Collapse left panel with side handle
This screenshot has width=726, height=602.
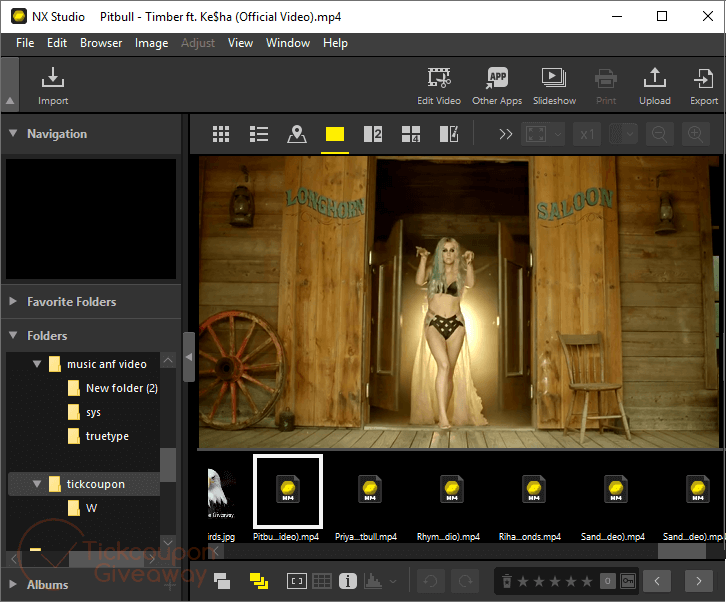188,357
